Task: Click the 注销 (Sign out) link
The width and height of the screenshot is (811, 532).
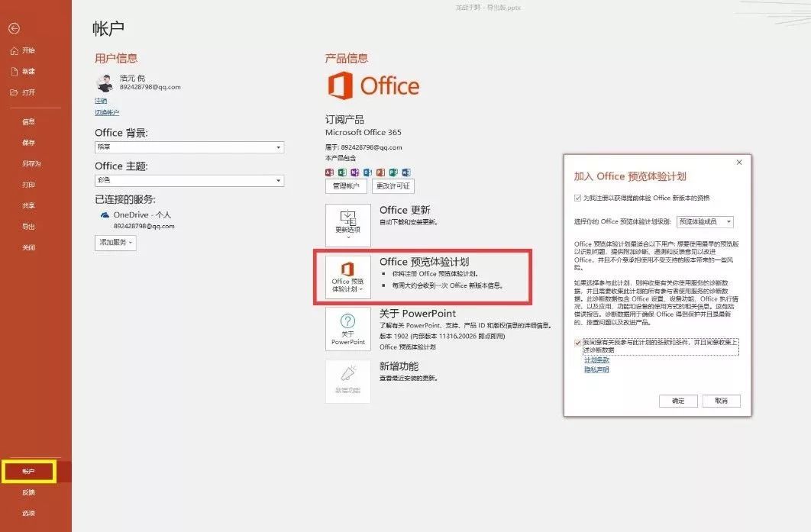Action: [101, 101]
